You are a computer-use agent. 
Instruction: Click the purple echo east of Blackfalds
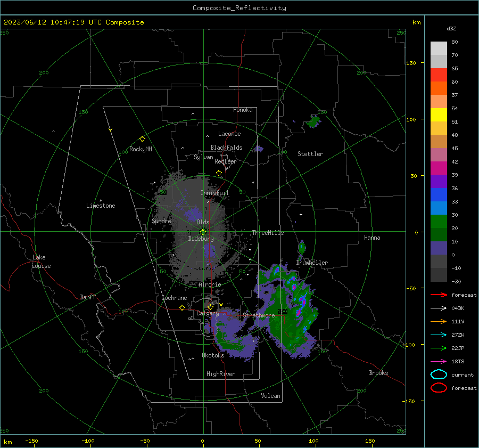tap(259, 149)
